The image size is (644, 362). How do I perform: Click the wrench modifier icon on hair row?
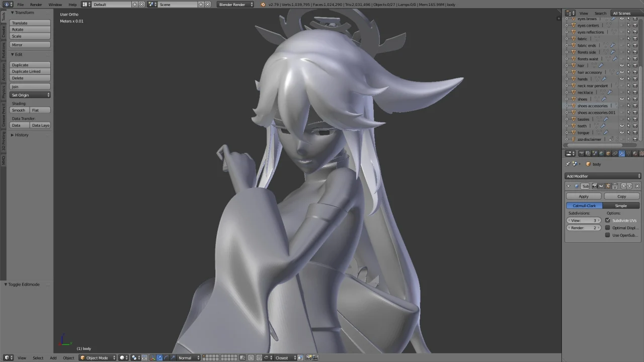click(601, 65)
